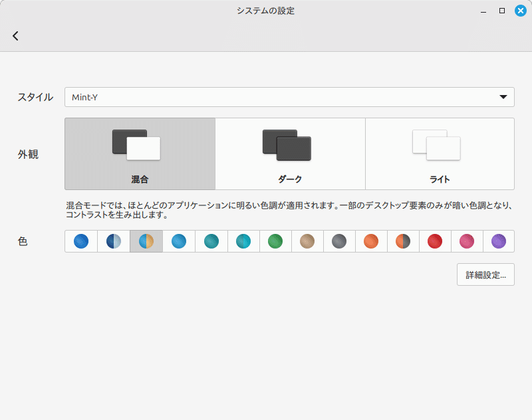532x420 pixels.
Task: Choose the green color swatch
Action: (275, 241)
